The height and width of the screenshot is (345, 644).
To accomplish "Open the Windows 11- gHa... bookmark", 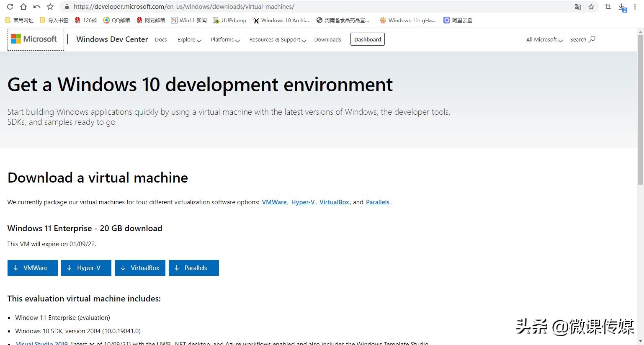I will point(408,20).
